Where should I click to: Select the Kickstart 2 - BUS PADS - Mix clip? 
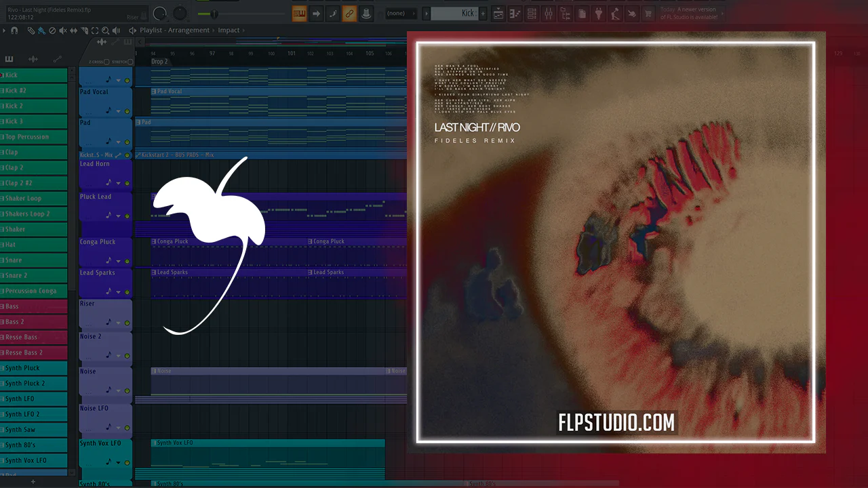[271, 155]
